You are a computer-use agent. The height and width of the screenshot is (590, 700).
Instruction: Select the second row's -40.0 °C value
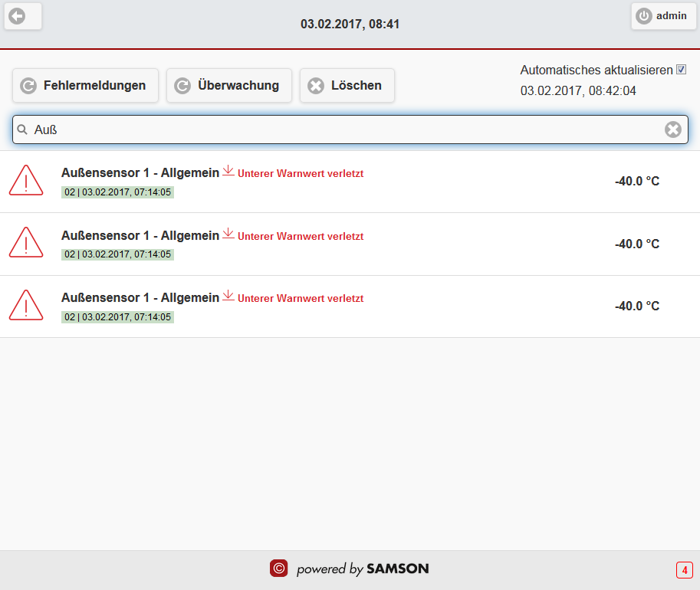point(636,244)
